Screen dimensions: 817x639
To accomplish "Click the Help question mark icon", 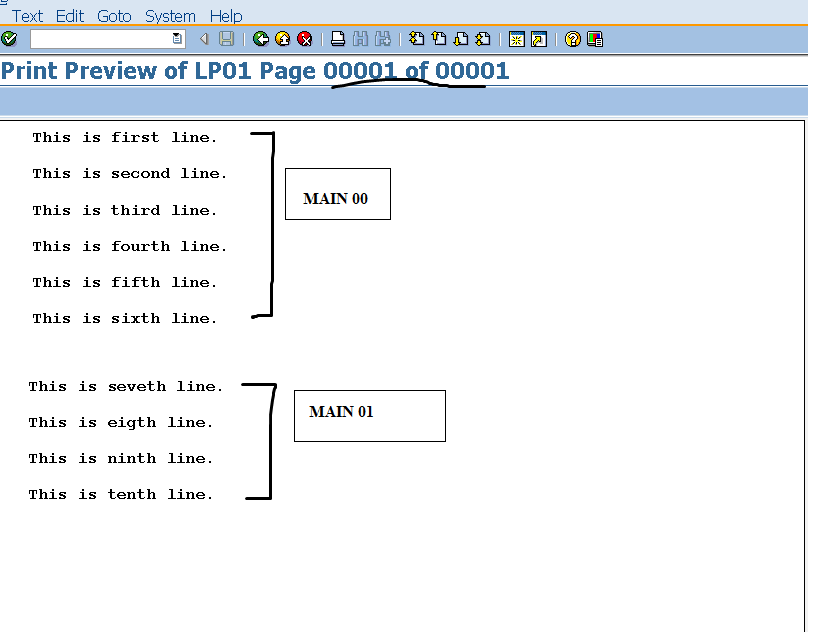I will 570,39.
